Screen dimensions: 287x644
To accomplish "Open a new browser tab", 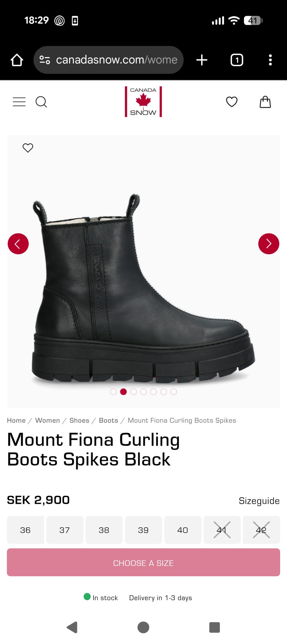I will click(x=202, y=60).
